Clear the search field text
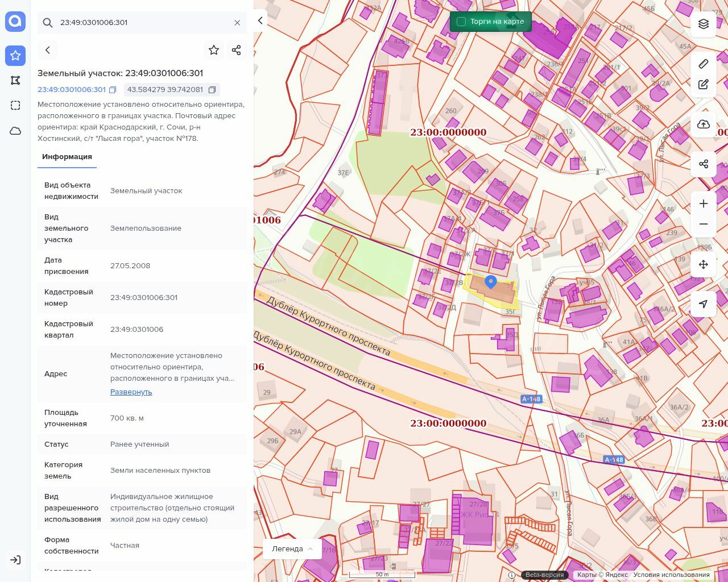This screenshot has width=728, height=582. click(x=237, y=23)
